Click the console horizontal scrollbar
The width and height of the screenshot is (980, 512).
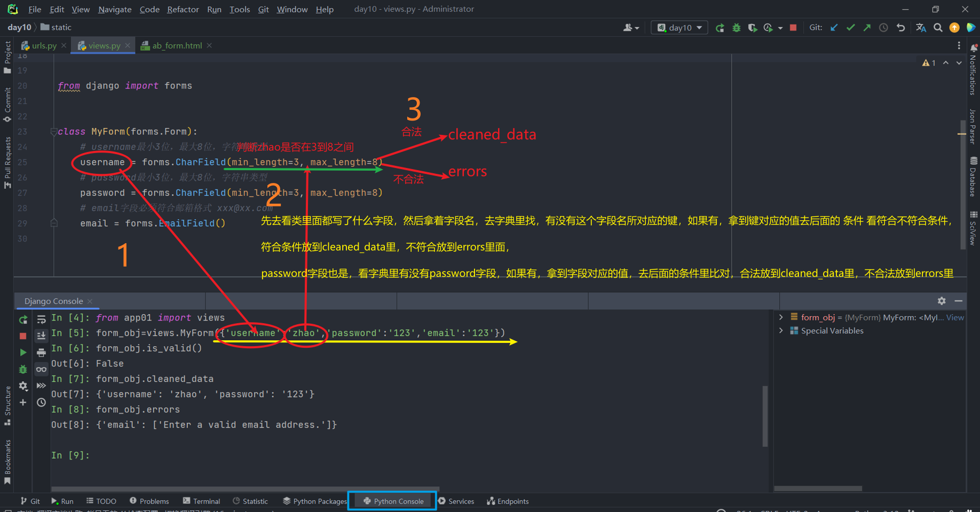pos(245,489)
